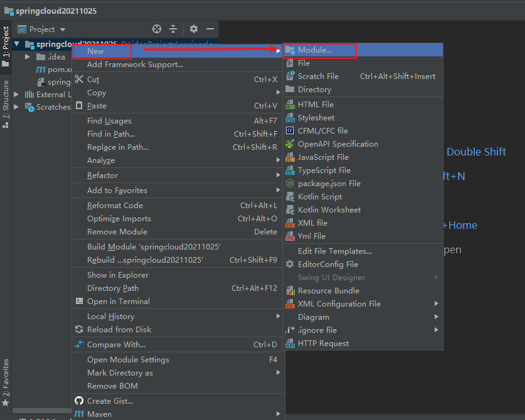Open the Analyze submenu arrow
525x420 pixels.
coord(278,160)
